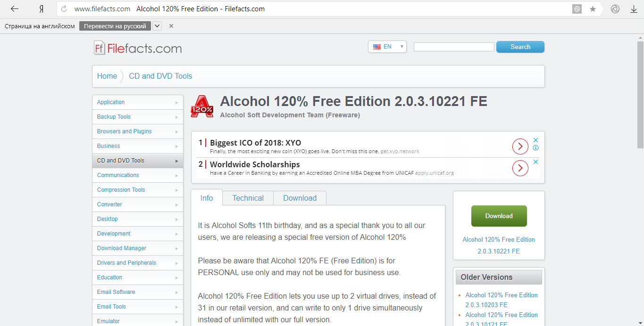The image size is (644, 326).
Task: Open older version 2.0.3.10203 FE link
Action: [502, 300]
